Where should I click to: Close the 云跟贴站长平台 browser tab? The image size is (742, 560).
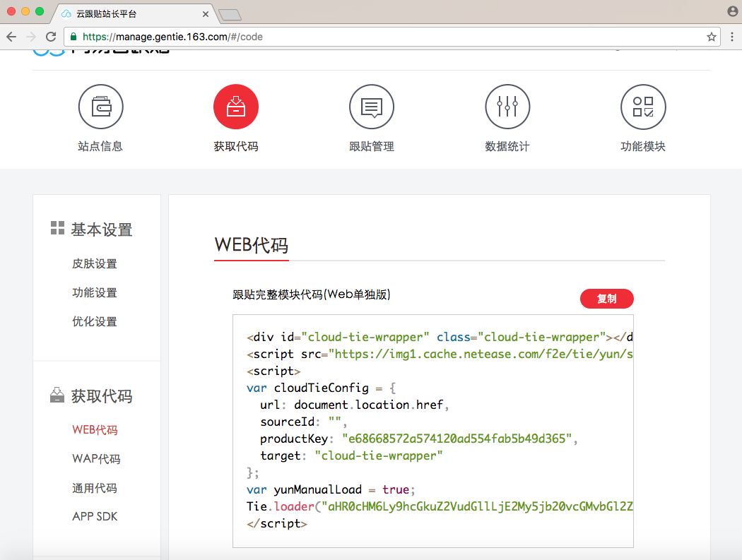(206, 13)
